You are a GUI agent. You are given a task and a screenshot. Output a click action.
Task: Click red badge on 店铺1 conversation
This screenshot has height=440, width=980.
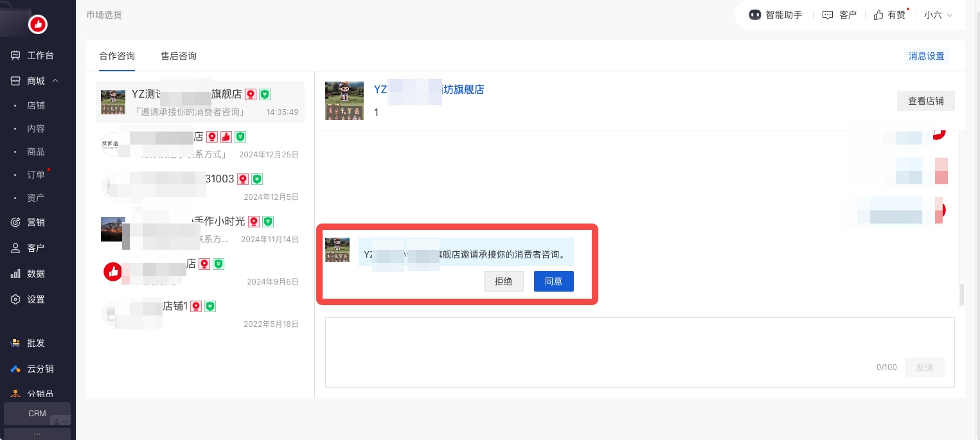pos(196,306)
